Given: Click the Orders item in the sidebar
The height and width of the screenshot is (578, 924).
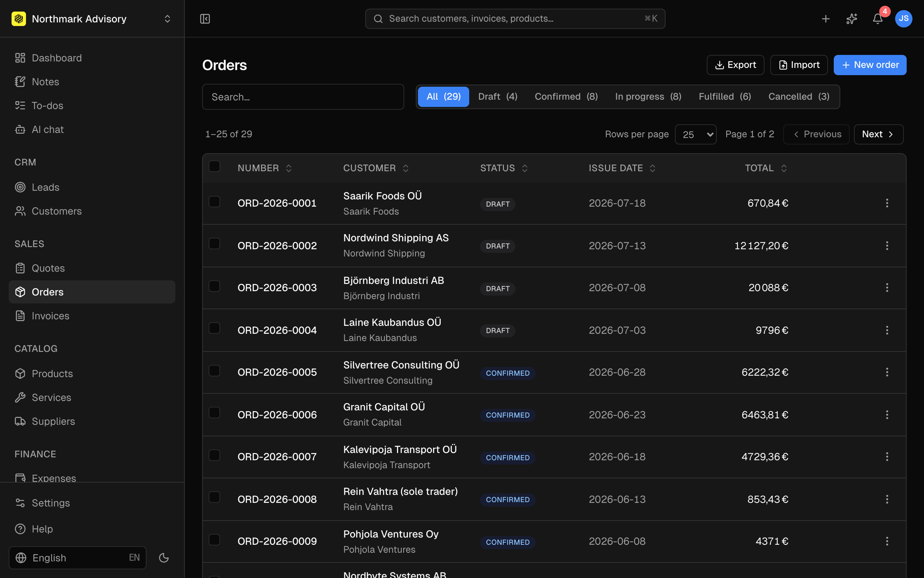Looking at the screenshot, I should coord(92,292).
